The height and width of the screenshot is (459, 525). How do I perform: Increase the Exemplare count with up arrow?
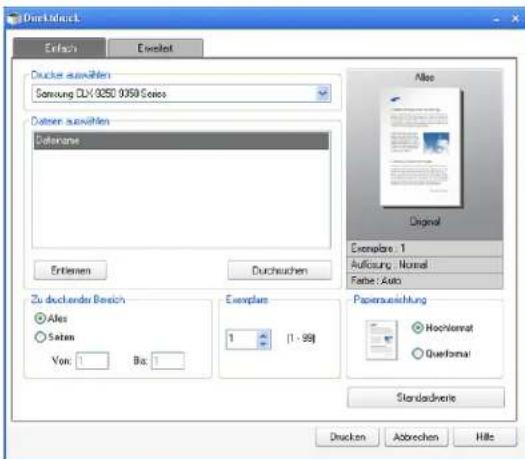[x=264, y=335]
